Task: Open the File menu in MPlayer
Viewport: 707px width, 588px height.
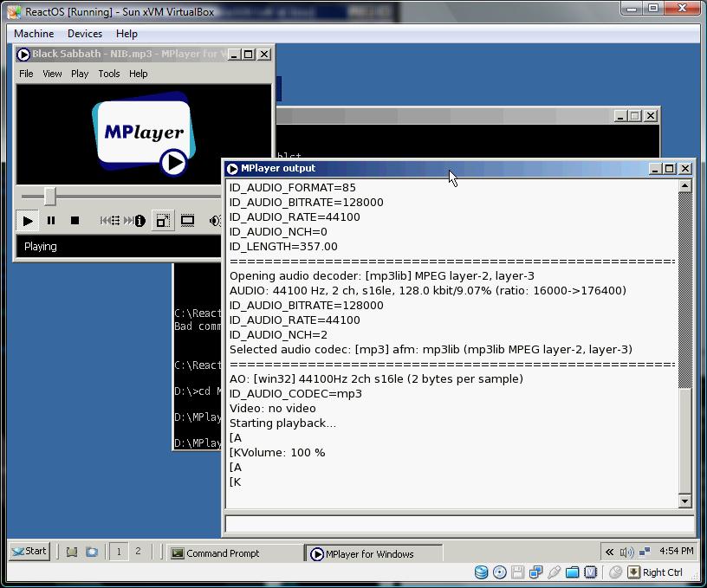Action: click(x=26, y=74)
